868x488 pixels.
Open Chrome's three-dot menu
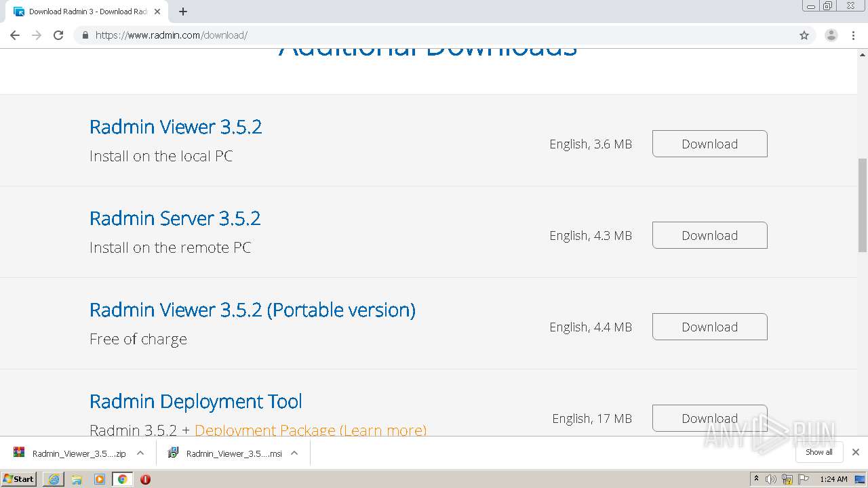853,35
